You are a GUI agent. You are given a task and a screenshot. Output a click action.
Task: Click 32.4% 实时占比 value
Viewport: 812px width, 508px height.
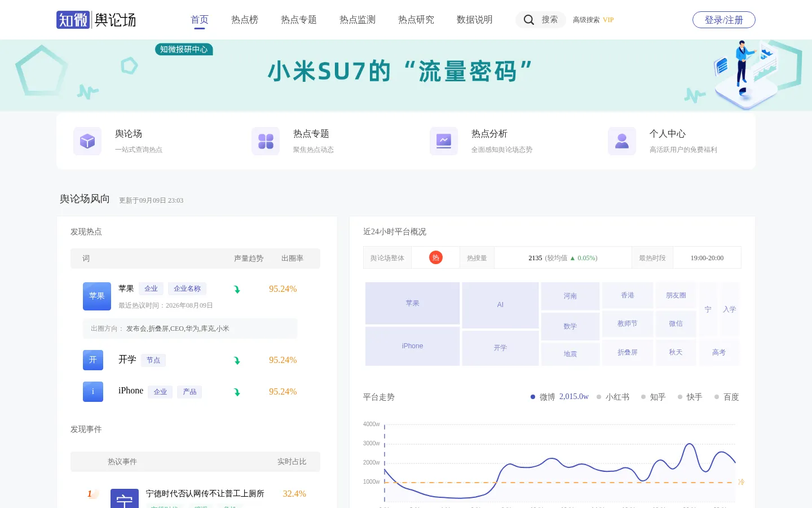pos(294,494)
